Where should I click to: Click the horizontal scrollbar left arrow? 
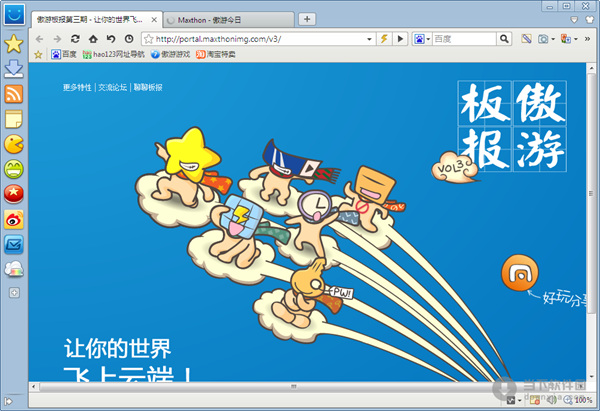click(x=34, y=387)
